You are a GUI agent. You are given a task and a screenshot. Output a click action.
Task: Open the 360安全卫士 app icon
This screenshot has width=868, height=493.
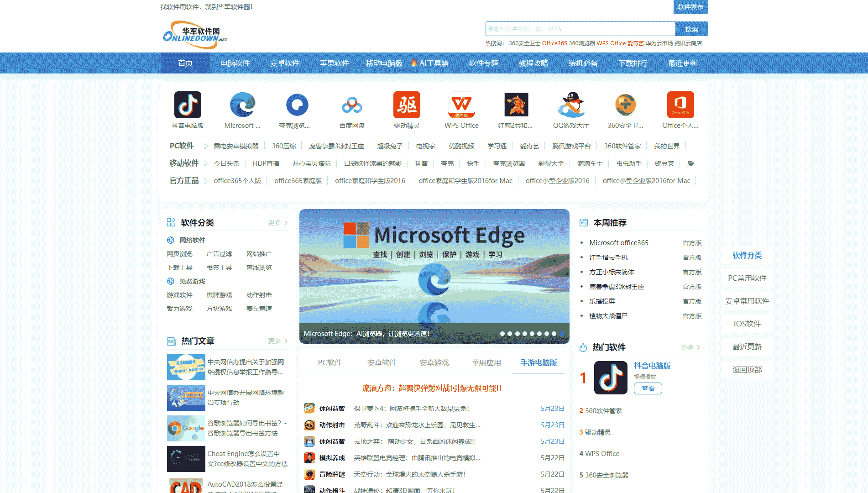coord(626,105)
